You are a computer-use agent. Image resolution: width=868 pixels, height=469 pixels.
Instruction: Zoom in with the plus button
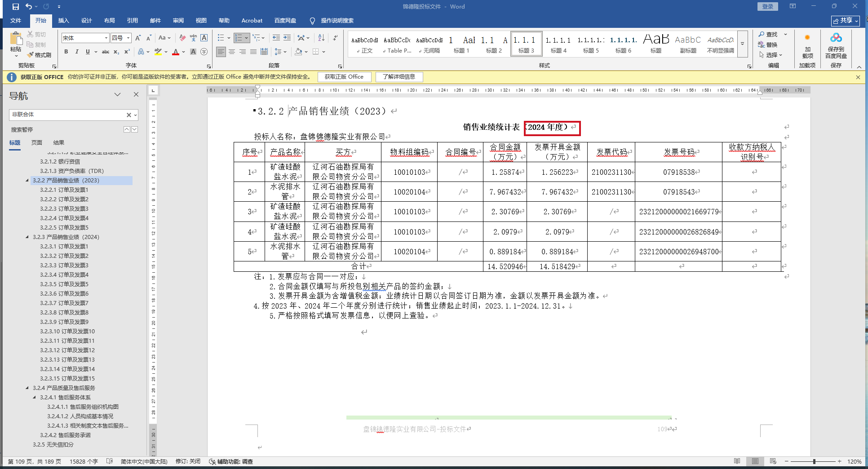tap(839, 461)
